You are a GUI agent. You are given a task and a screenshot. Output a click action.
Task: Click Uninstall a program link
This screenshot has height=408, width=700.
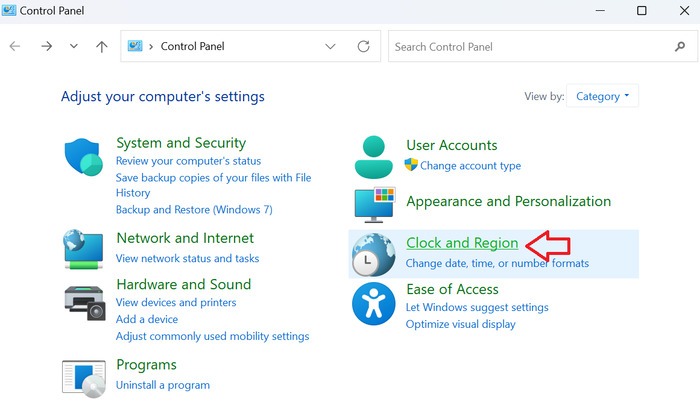click(x=163, y=385)
